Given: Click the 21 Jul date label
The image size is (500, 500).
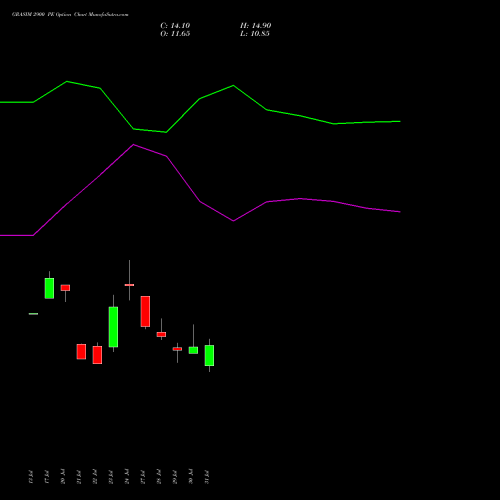Looking at the screenshot, I should point(79,477).
